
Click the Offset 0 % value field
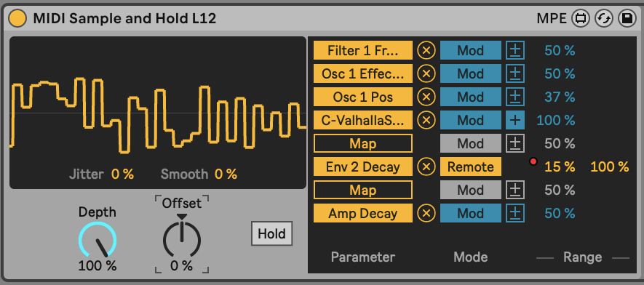(182, 265)
